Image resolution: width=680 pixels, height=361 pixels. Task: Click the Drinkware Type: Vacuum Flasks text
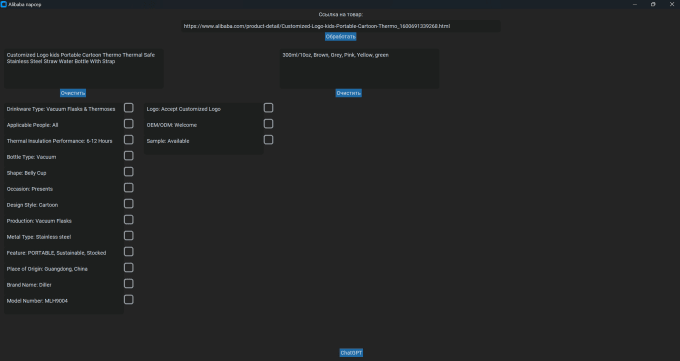point(61,109)
